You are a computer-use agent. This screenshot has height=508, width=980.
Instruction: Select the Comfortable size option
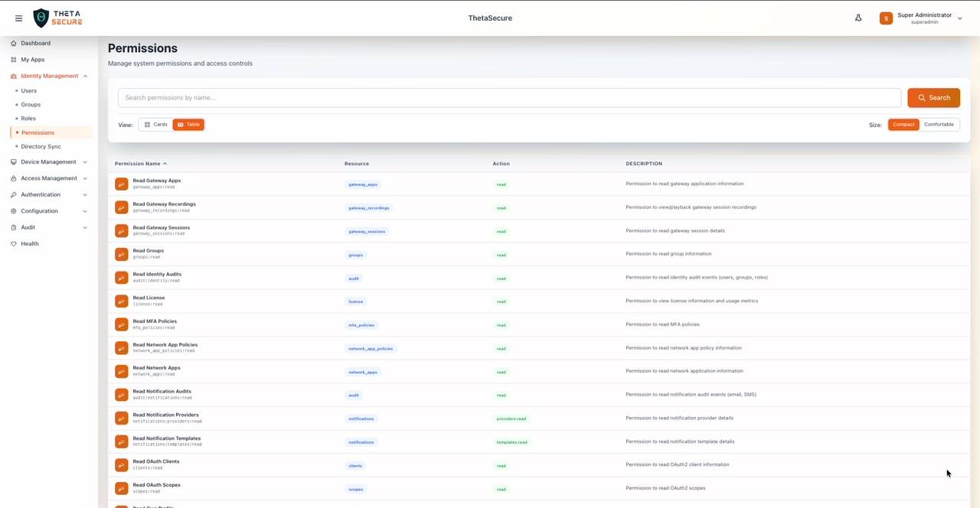[939, 124]
